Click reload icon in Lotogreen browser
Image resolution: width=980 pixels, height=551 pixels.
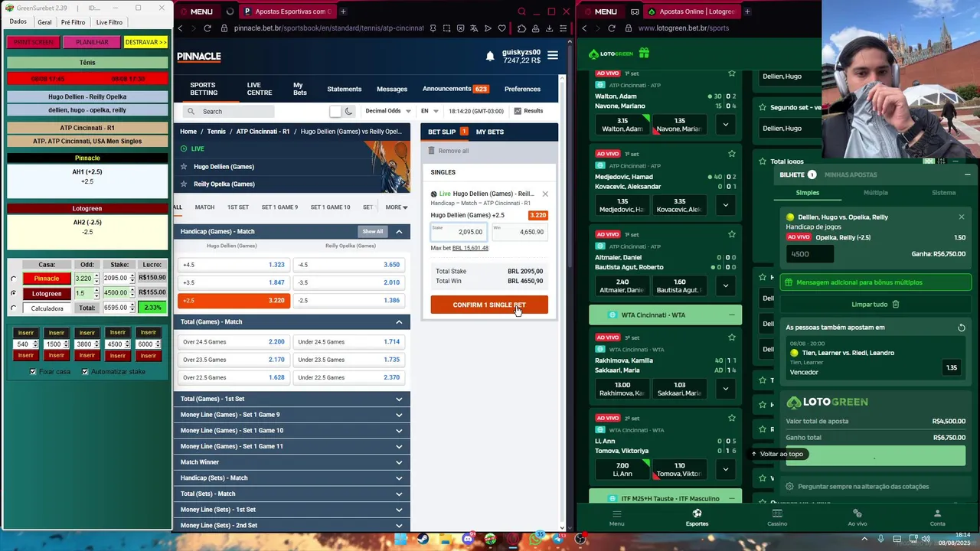tap(611, 28)
